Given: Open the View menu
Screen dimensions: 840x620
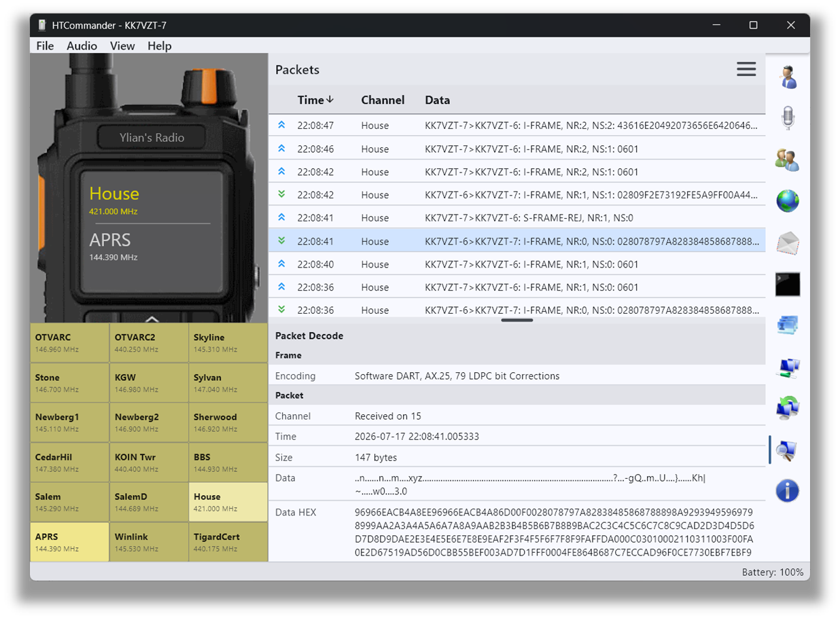Looking at the screenshot, I should 122,45.
